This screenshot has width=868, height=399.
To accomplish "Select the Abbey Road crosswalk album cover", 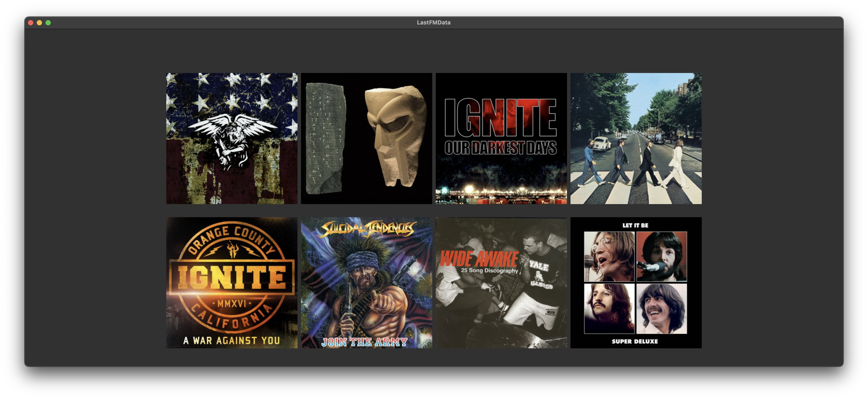I will [636, 138].
